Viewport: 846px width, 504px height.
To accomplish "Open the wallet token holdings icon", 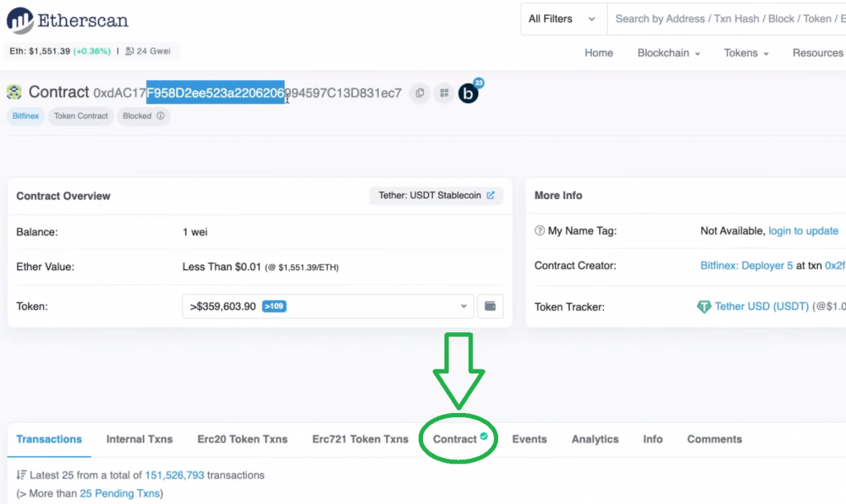I will pos(490,306).
